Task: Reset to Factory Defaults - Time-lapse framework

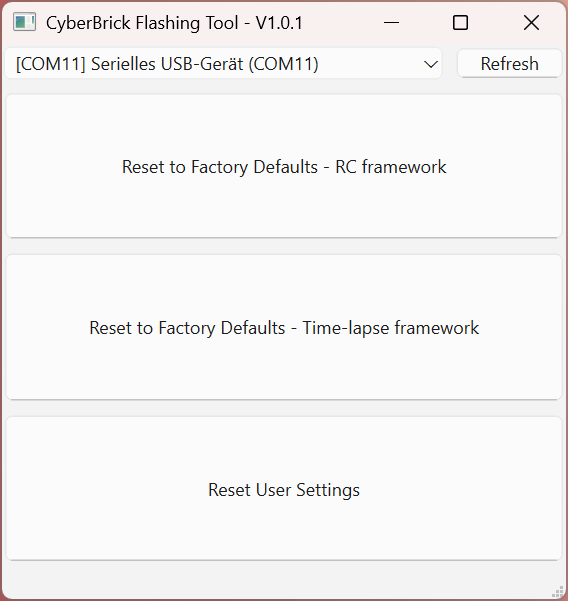Action: click(284, 328)
